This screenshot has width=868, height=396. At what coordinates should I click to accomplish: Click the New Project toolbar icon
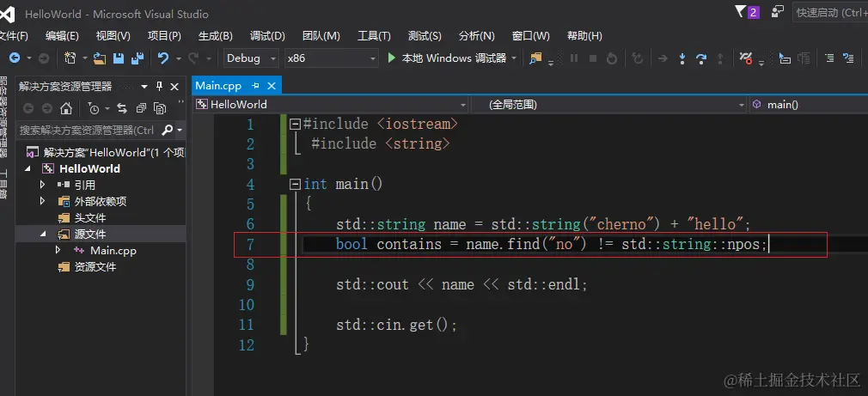(70, 58)
